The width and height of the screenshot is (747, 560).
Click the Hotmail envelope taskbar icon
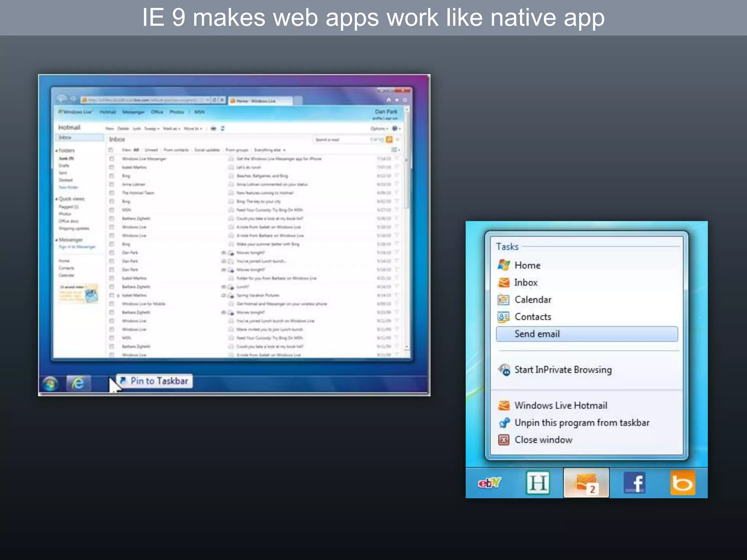pyautogui.click(x=586, y=483)
